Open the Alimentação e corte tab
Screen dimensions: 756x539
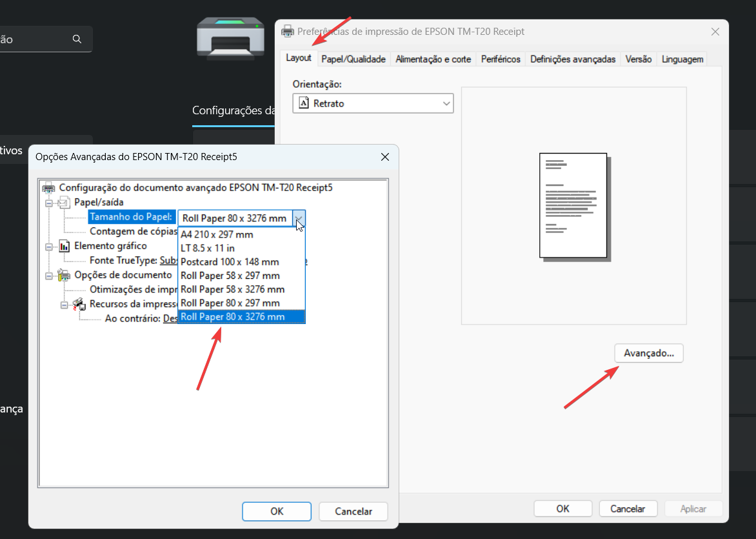[433, 59]
